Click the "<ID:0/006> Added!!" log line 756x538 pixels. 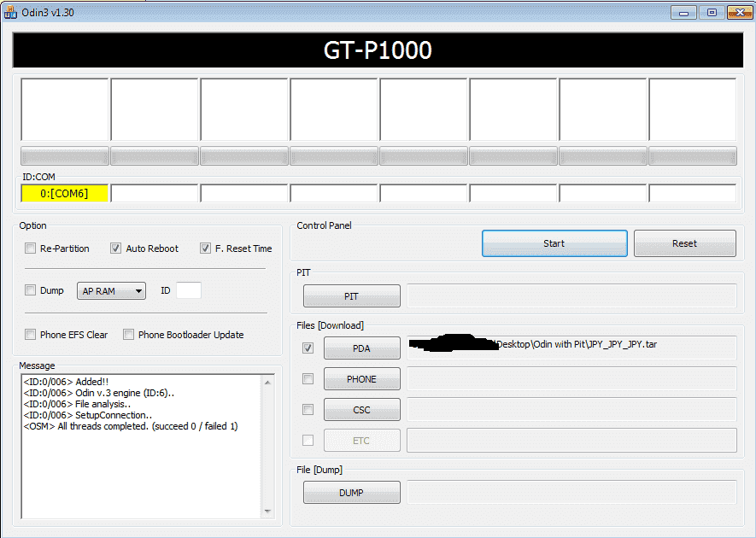[x=66, y=382]
